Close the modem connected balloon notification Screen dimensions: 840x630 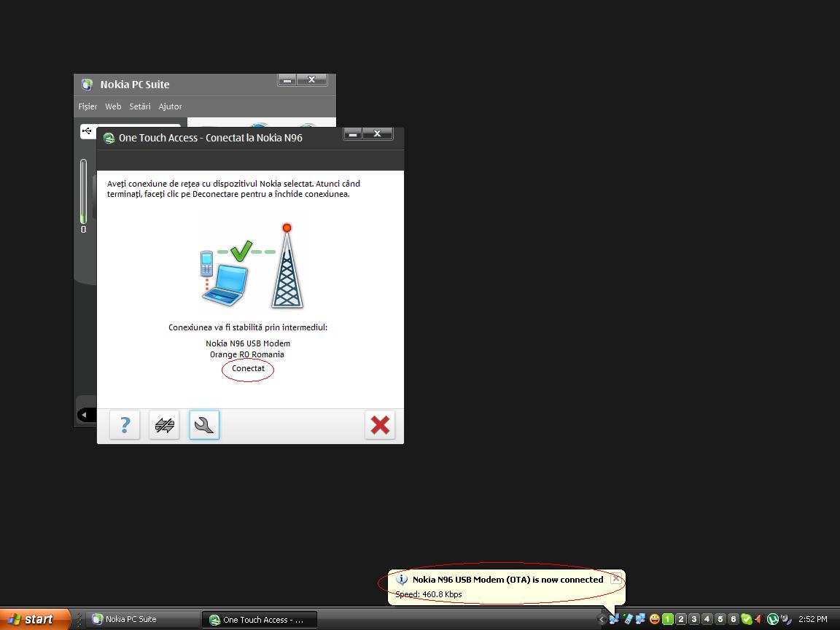coord(616,578)
